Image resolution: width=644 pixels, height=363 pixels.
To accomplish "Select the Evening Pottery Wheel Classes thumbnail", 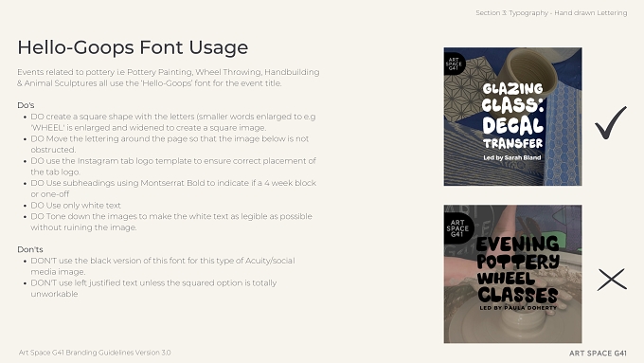I will click(x=512, y=274).
